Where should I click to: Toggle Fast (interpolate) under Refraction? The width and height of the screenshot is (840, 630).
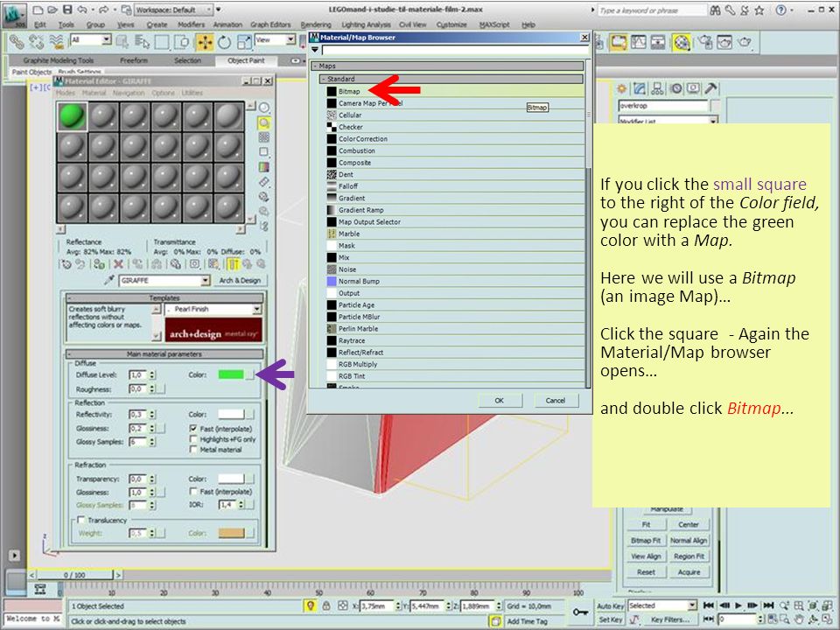tap(193, 491)
